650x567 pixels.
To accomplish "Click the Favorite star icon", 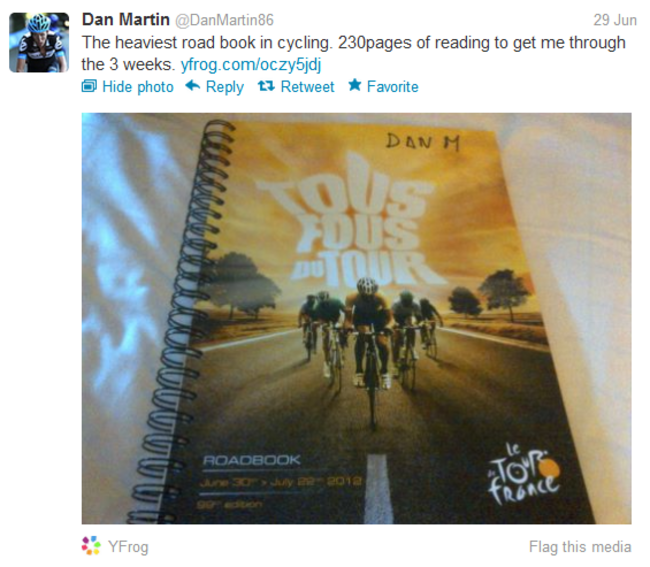I will (x=354, y=85).
